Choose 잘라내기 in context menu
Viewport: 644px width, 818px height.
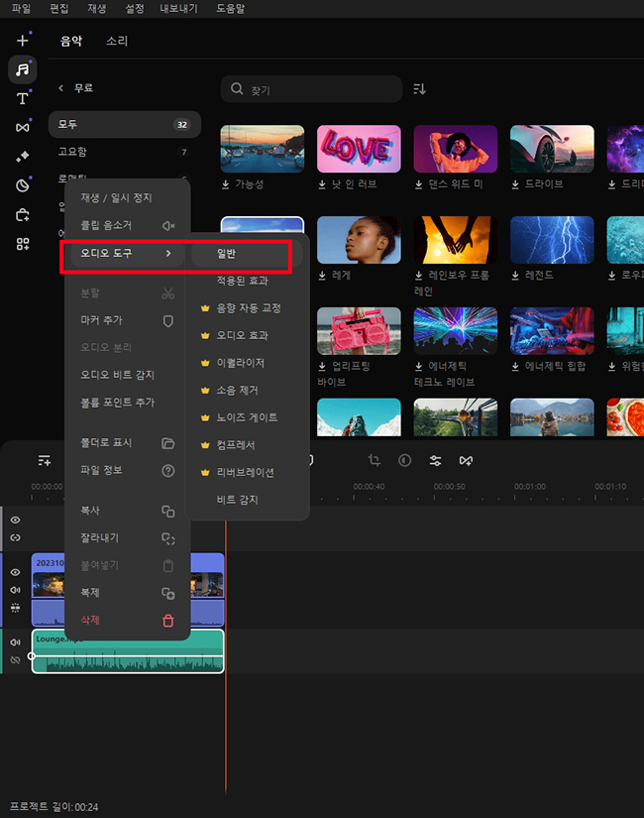tap(127, 537)
